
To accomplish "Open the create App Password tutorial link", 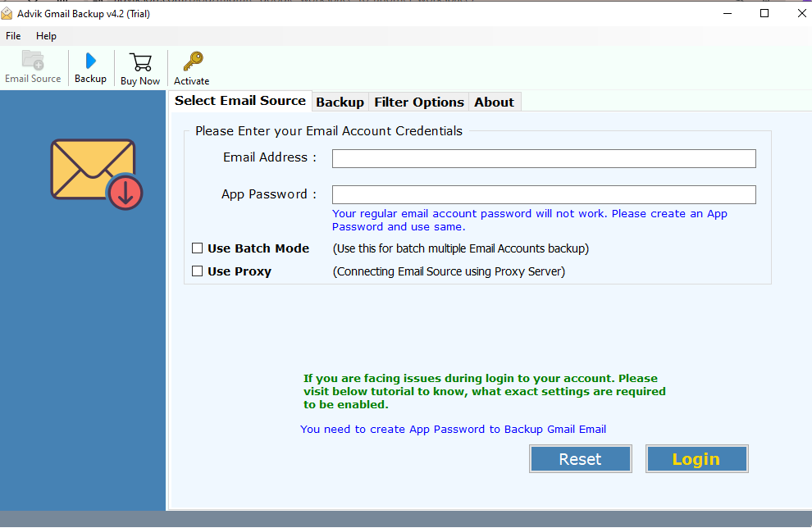I will point(453,429).
